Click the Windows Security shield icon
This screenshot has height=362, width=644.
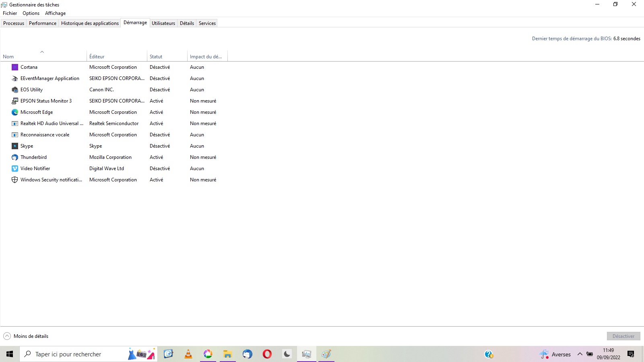[x=15, y=180]
